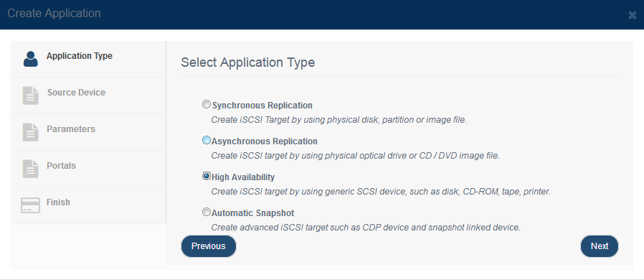The width and height of the screenshot is (644, 280).
Task: Click the Portals document icon
Action: coord(31,169)
